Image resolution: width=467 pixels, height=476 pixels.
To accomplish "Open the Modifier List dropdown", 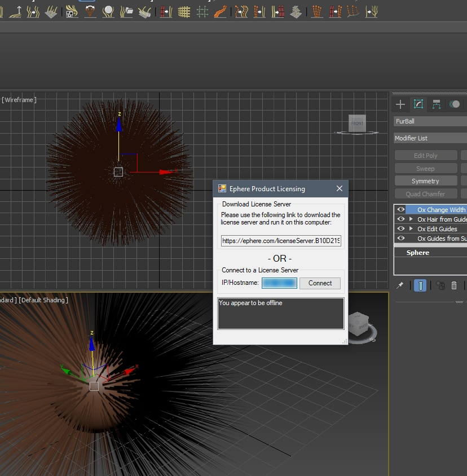I will point(430,138).
